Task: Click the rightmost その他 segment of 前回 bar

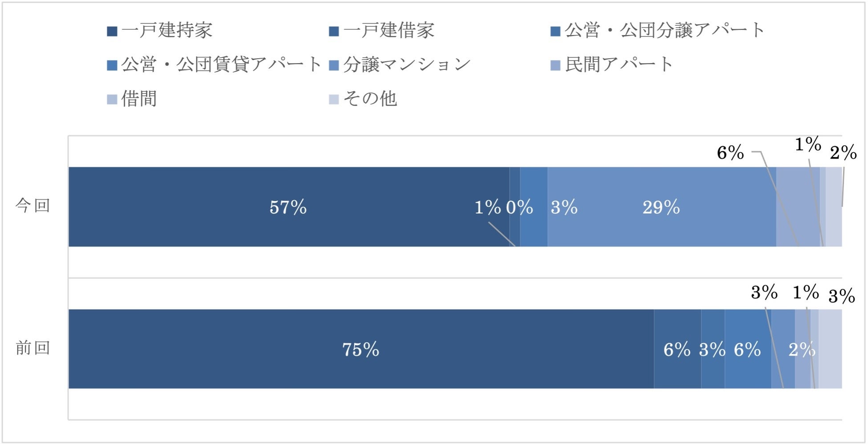Action: tap(830, 349)
